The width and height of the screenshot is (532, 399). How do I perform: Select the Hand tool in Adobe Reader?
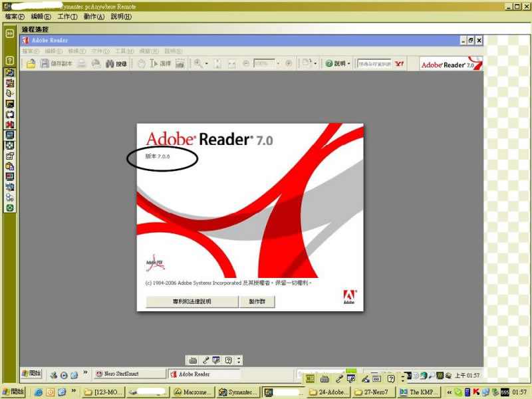[x=141, y=63]
